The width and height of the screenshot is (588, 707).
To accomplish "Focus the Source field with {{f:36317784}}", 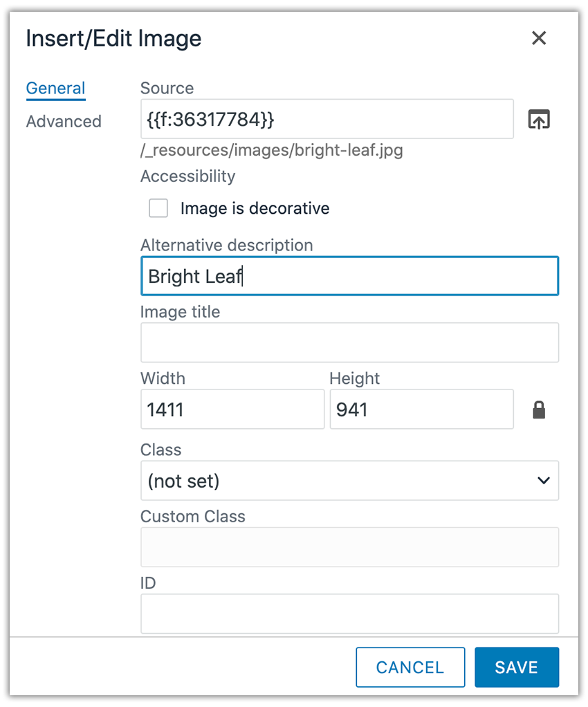I will [327, 119].
